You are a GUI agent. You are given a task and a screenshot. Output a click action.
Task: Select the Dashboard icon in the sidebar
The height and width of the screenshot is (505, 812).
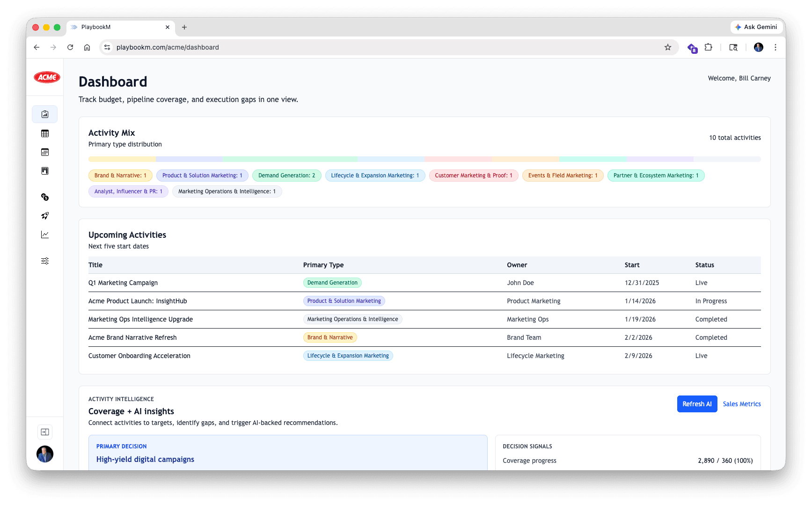click(x=44, y=114)
